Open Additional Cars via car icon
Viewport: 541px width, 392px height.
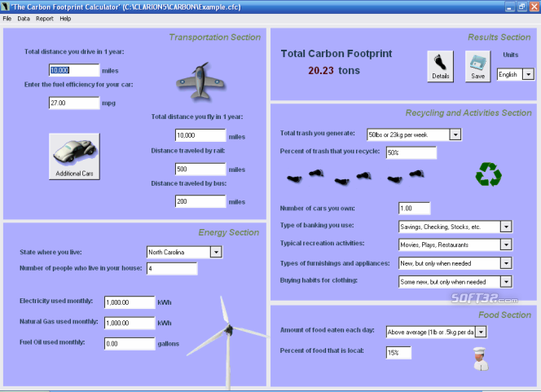click(75, 156)
